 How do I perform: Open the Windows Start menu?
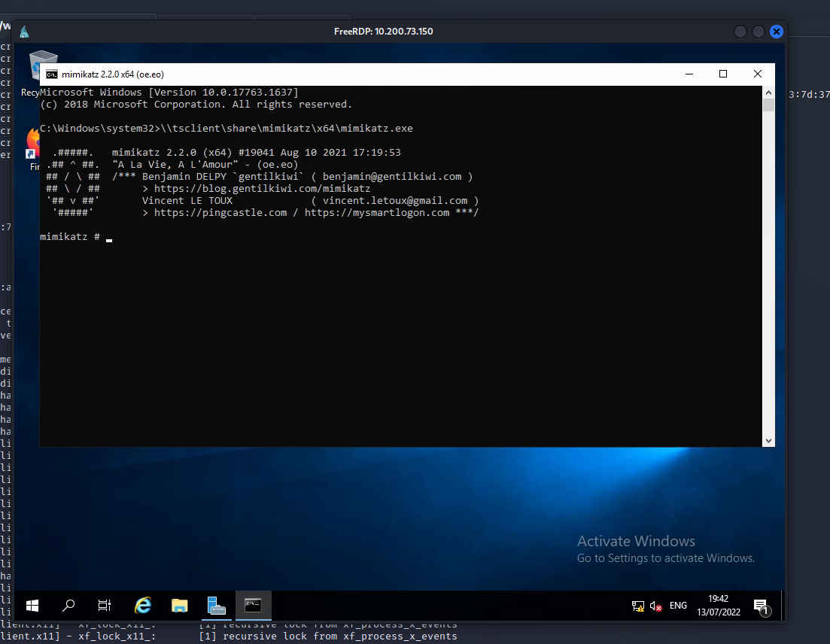click(32, 606)
